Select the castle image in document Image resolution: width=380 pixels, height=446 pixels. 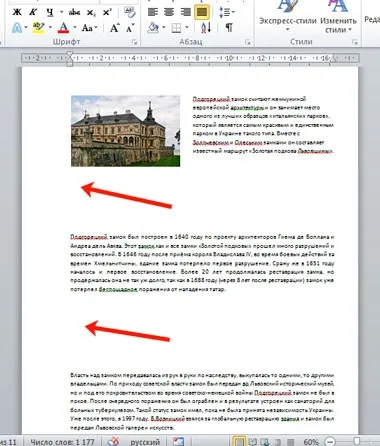point(126,131)
